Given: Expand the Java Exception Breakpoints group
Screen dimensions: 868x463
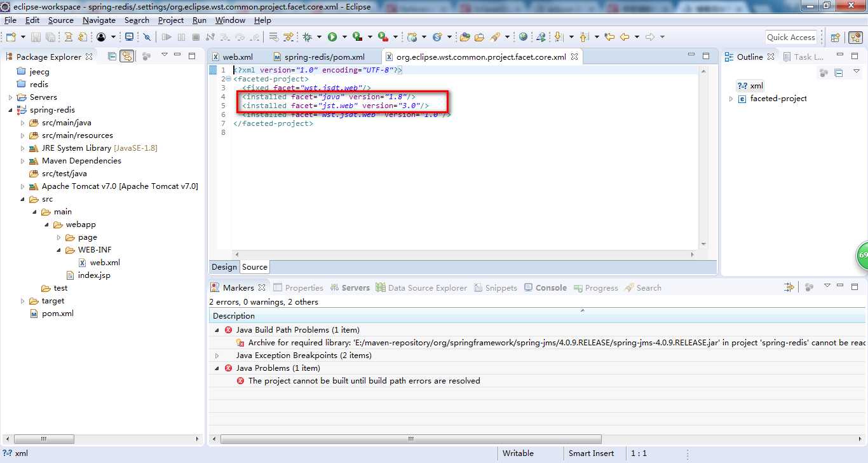Looking at the screenshot, I should pos(217,356).
